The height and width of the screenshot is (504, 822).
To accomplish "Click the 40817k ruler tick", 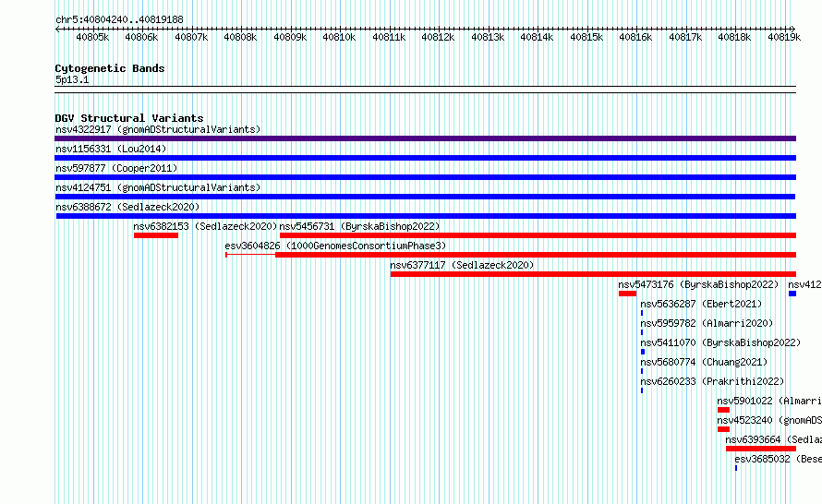I will point(685,37).
